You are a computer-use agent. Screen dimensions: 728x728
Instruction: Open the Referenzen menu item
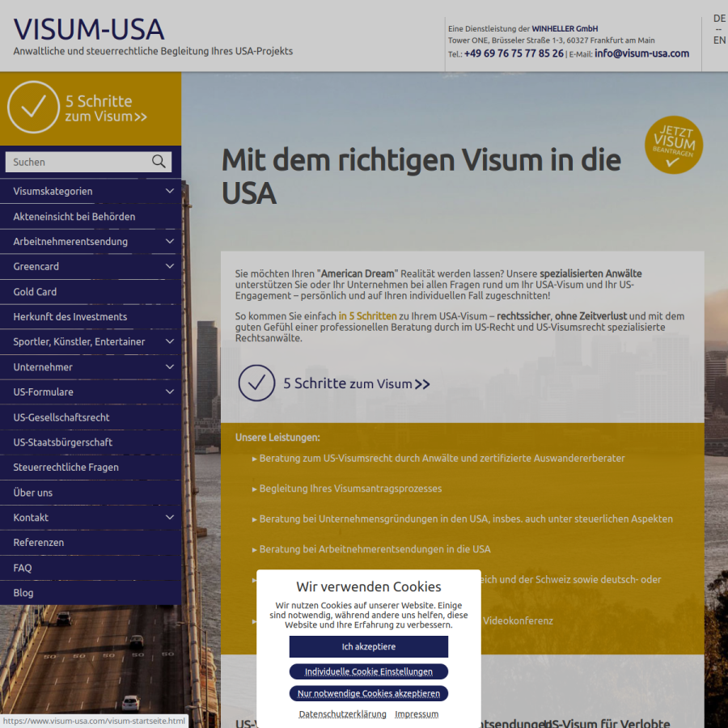pyautogui.click(x=91, y=542)
